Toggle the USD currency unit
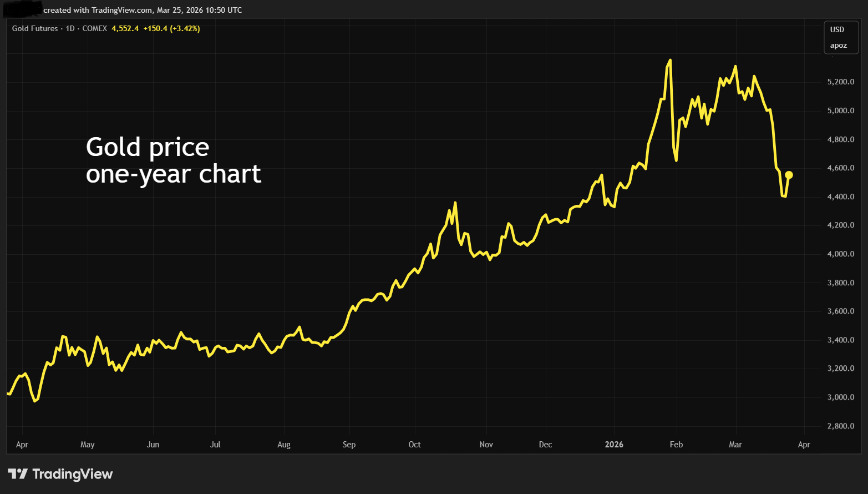 point(837,31)
